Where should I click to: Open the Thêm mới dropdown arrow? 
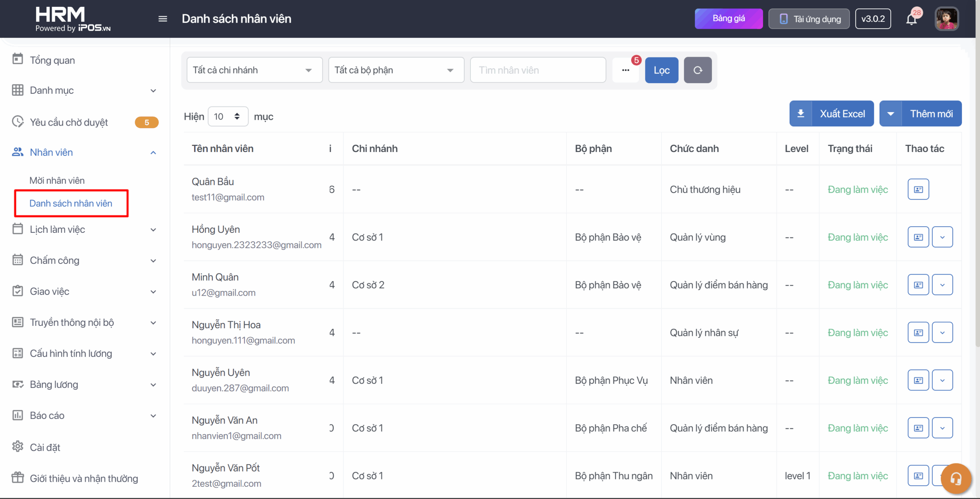[x=890, y=114]
